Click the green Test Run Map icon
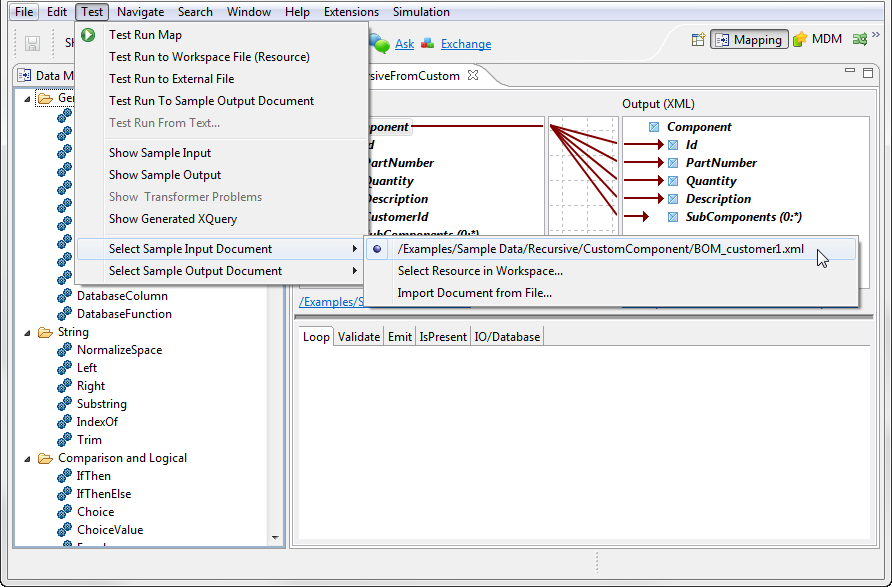 coord(88,35)
